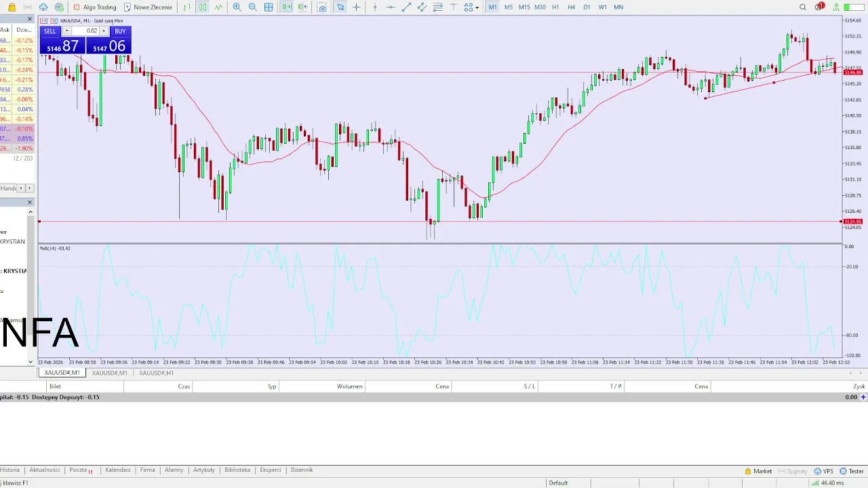Image resolution: width=868 pixels, height=488 pixels.
Task: Select M15 timeframe
Action: tap(524, 7)
